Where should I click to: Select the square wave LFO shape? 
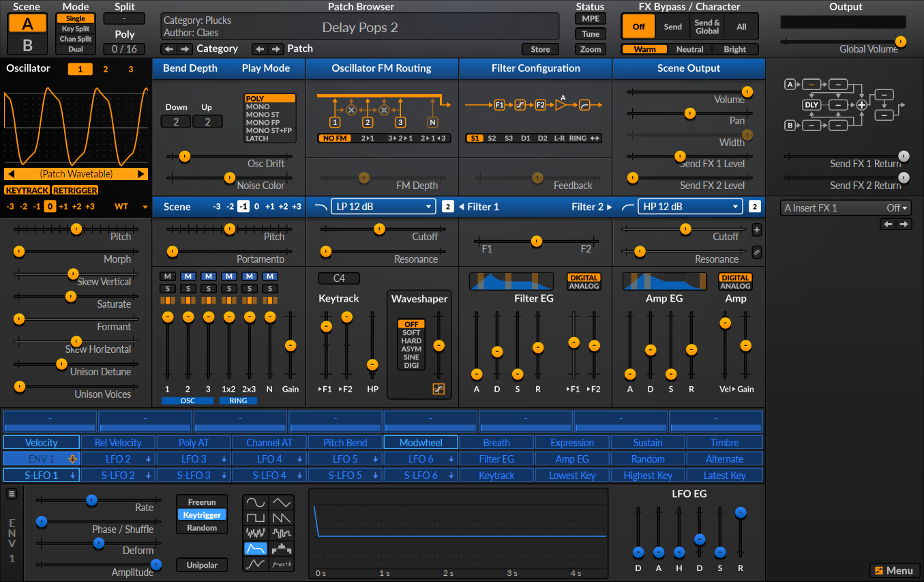256,518
